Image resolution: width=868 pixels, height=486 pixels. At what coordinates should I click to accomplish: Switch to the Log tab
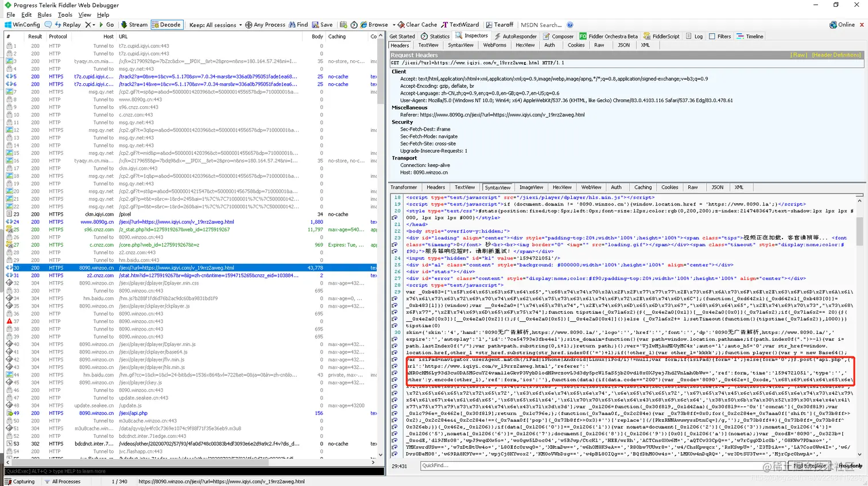pos(695,36)
